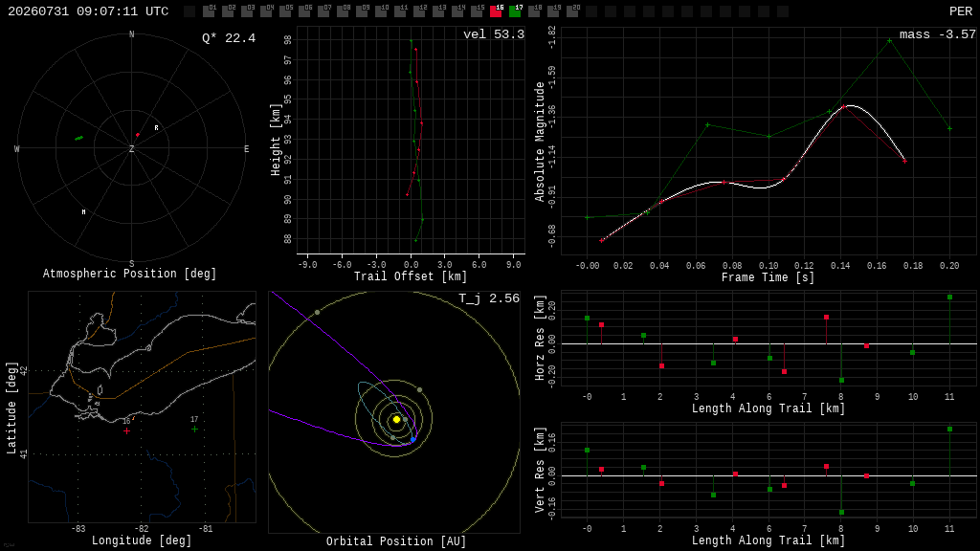Click the zenith Z at polar plot center
This screenshot has height=551, width=980.
[x=131, y=148]
